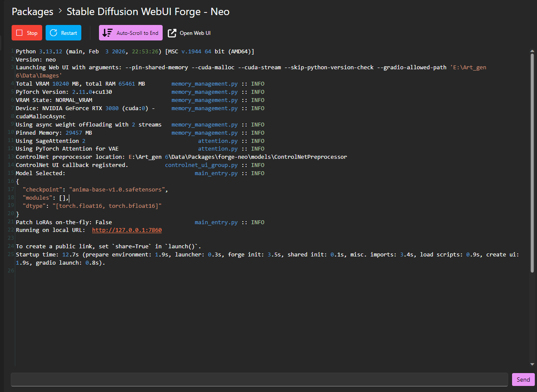Click the 'ControlNet UI callback registered.' line
Image resolution: width=537 pixels, height=392 pixels.
[x=72, y=165]
